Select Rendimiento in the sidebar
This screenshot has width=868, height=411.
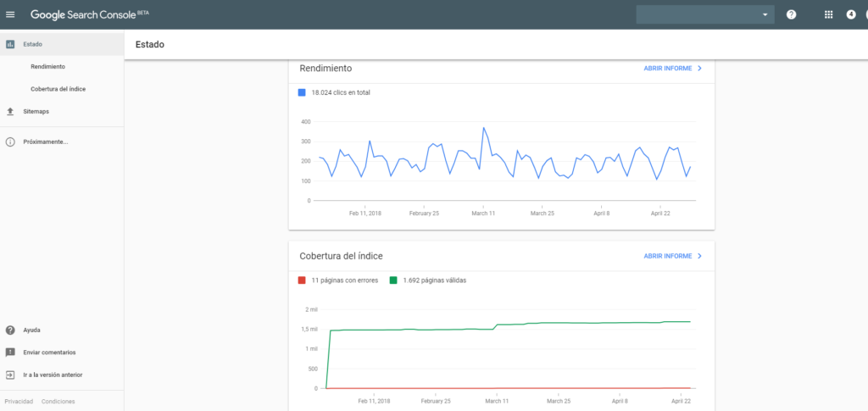click(47, 66)
